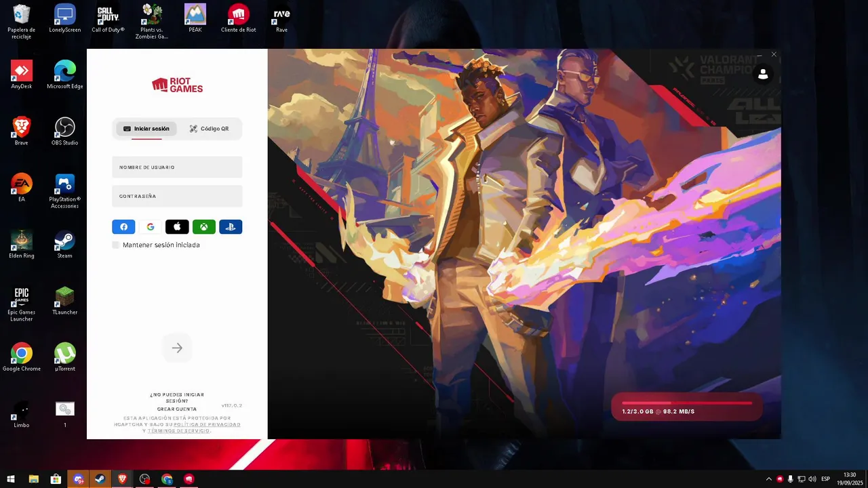Click the Contraseña password field
This screenshot has width=868, height=488.
(177, 197)
